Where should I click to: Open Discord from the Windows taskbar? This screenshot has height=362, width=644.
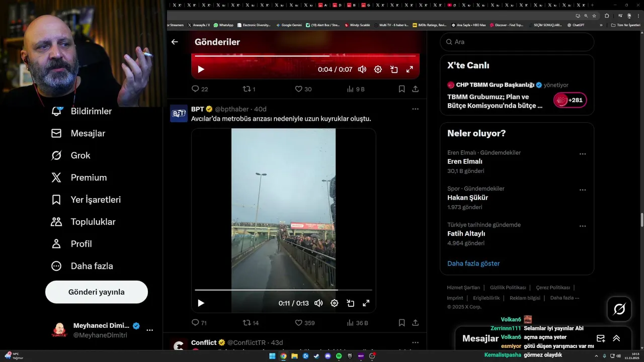[328, 356]
